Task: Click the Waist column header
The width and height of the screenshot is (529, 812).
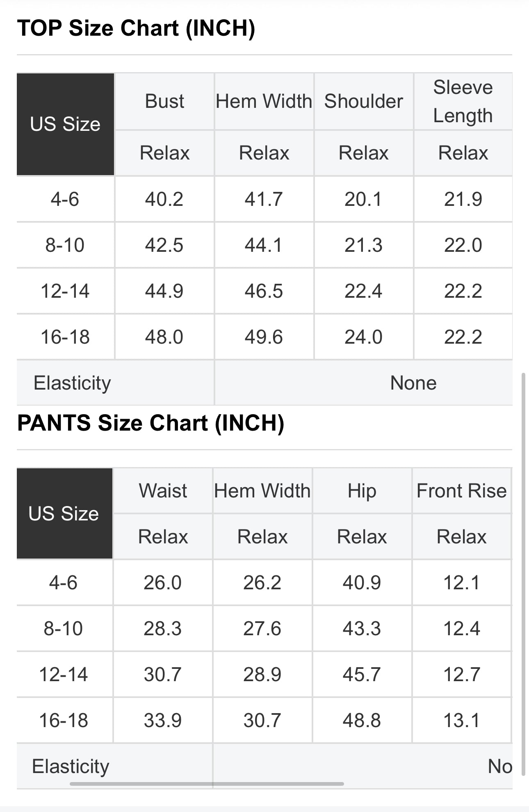Action: tap(163, 490)
